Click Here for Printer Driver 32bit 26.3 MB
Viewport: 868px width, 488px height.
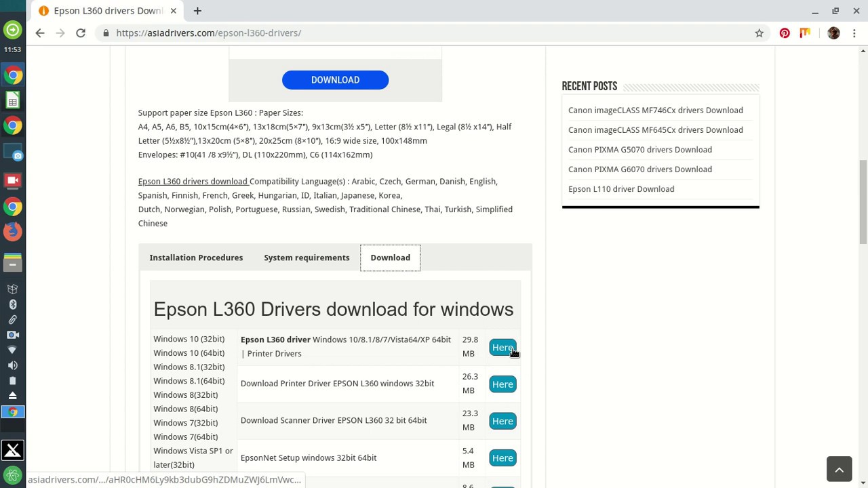(x=502, y=384)
